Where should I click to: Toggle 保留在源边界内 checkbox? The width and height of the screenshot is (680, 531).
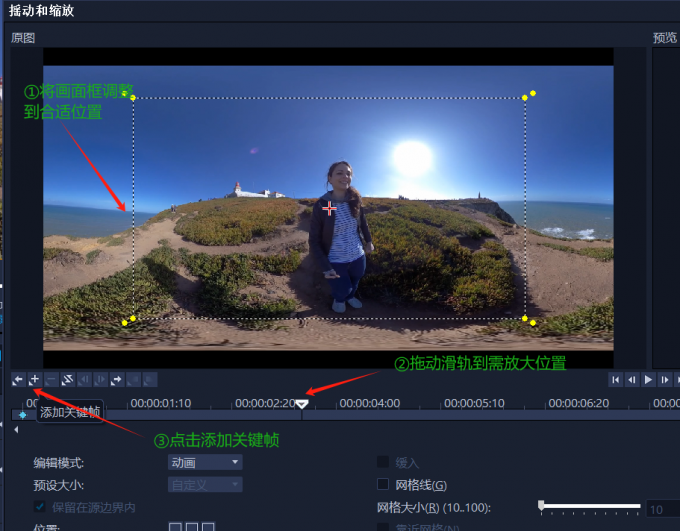(40, 507)
